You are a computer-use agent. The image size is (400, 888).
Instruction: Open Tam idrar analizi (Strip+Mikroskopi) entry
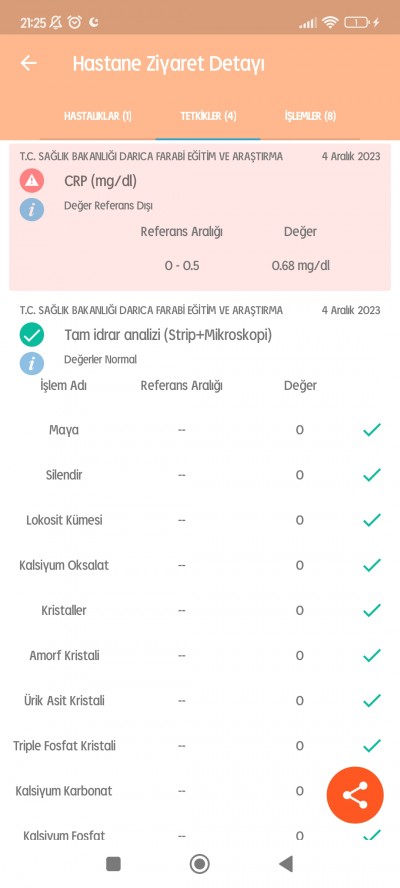[168, 335]
